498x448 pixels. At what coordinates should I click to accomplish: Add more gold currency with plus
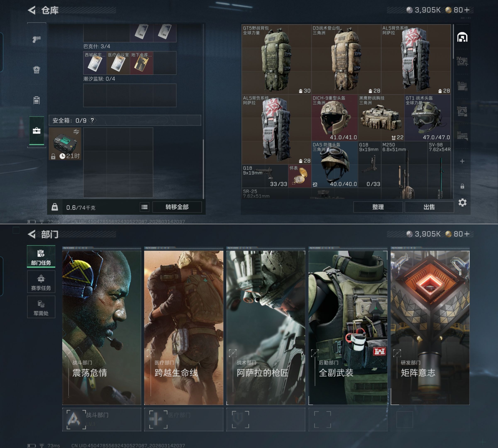click(x=467, y=10)
